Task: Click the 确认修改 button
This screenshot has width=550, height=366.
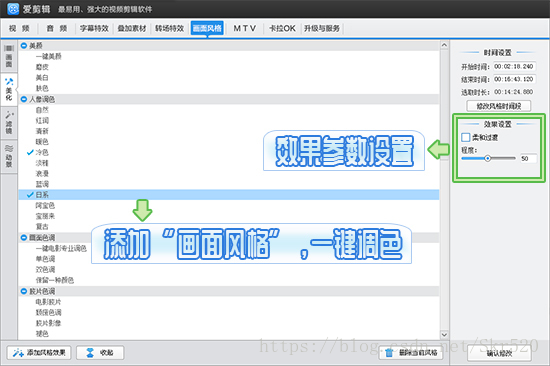Action: (x=499, y=353)
